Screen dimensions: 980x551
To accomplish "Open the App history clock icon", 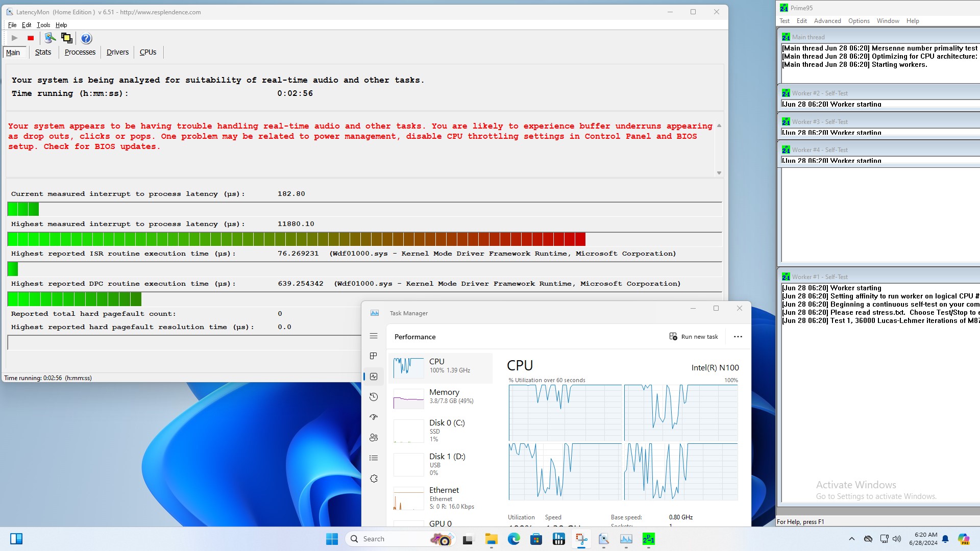I will pos(374,397).
